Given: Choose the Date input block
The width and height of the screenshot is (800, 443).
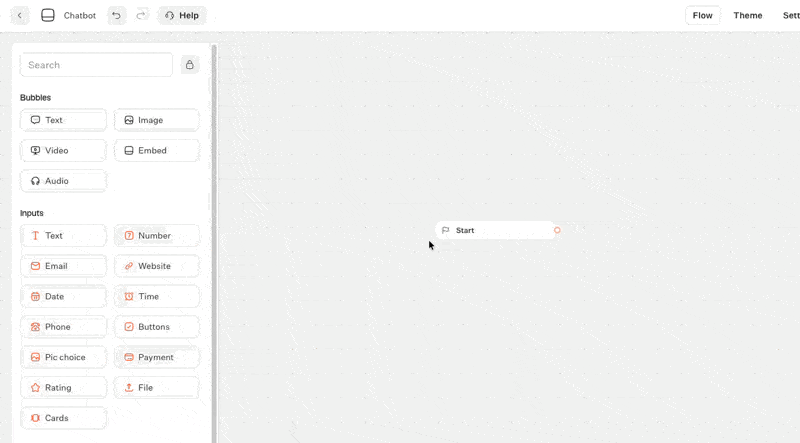Looking at the screenshot, I should (63, 297).
